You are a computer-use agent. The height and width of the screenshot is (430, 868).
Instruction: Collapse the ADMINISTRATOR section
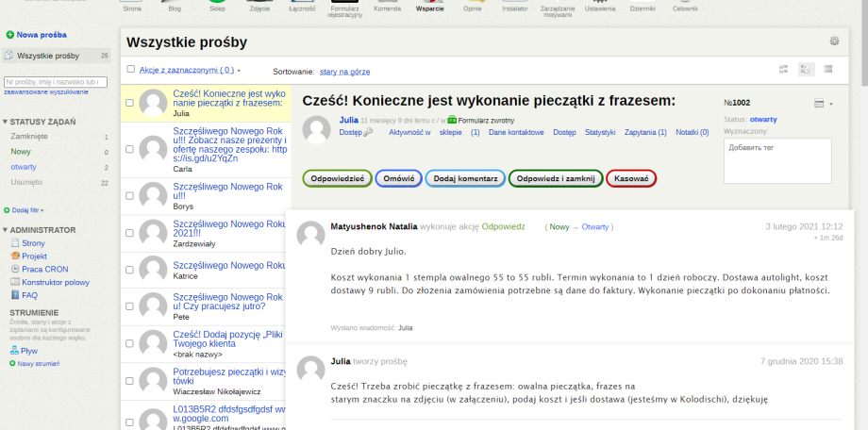39,230
